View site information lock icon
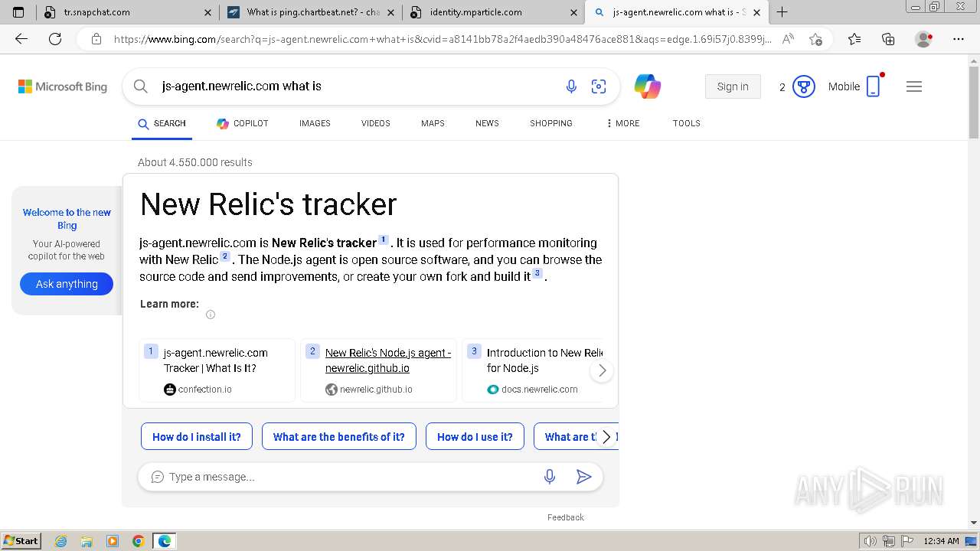Viewport: 980px width, 551px height. point(96,39)
